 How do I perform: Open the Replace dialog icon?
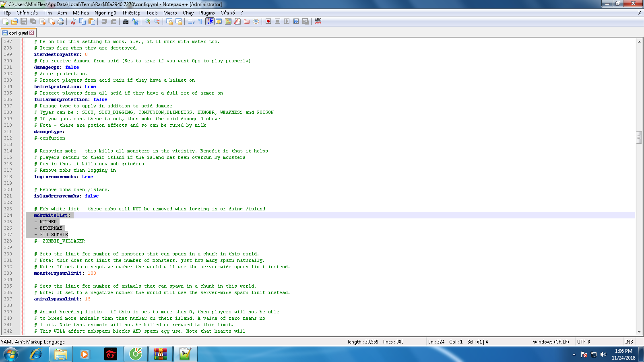coord(135,21)
